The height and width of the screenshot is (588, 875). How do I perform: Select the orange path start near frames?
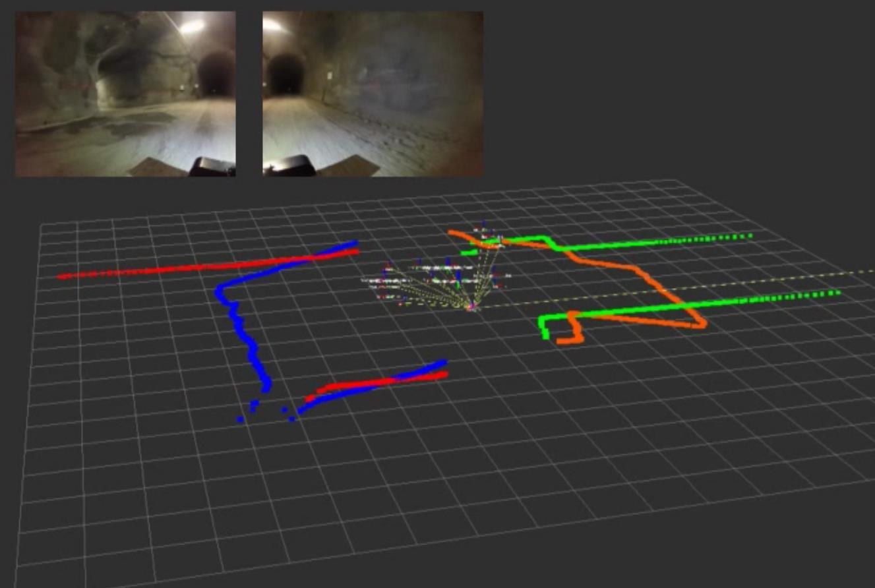454,233
